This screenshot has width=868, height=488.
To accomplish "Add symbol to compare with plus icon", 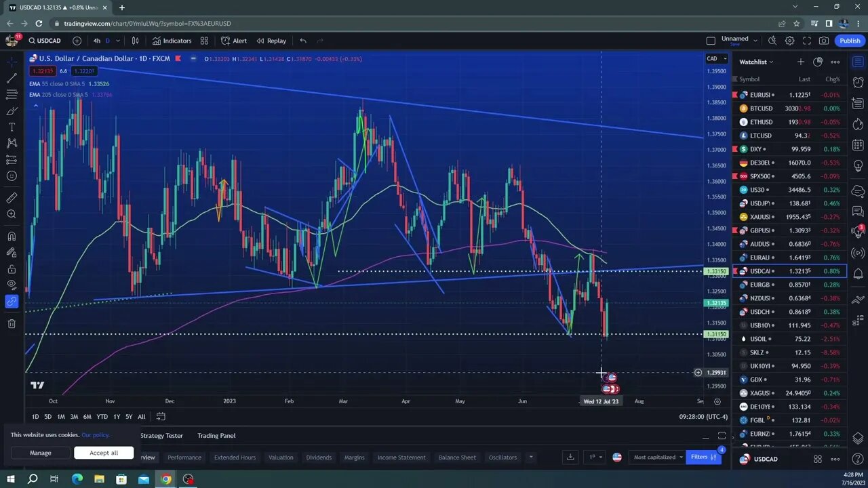I will 77,41.
